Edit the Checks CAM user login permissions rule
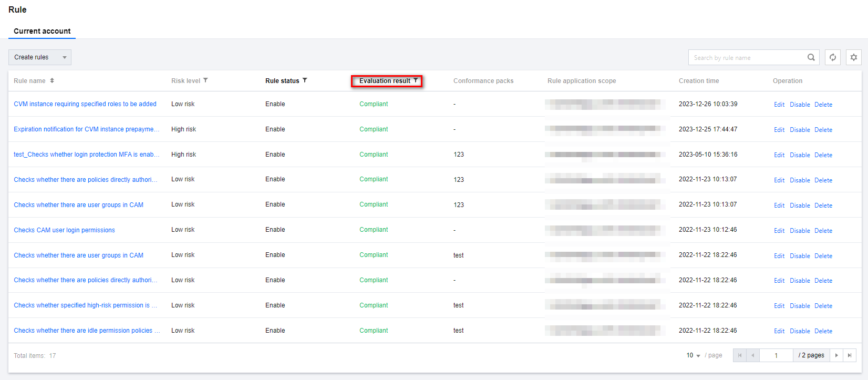Screen dimensions: 868x380 [x=779, y=231]
